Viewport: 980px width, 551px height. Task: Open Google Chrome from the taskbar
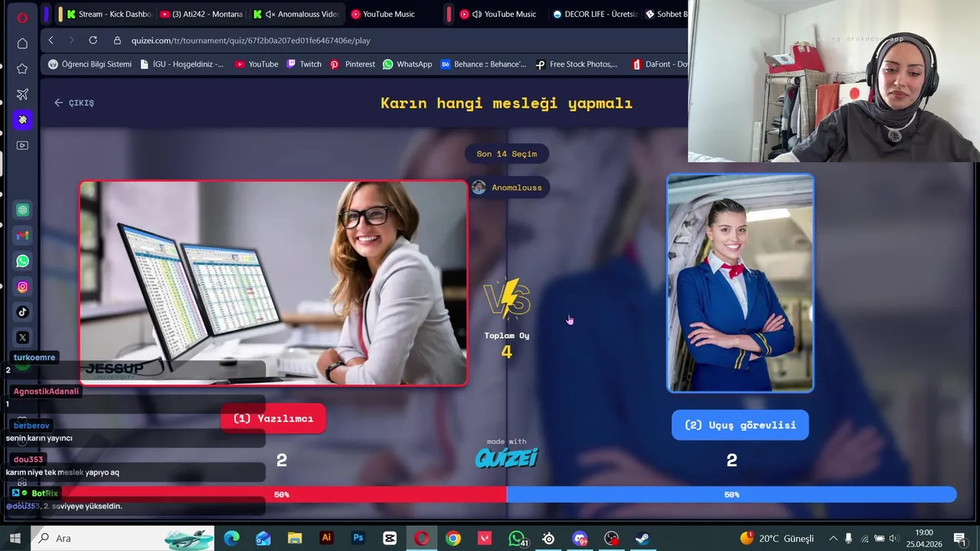click(x=453, y=538)
